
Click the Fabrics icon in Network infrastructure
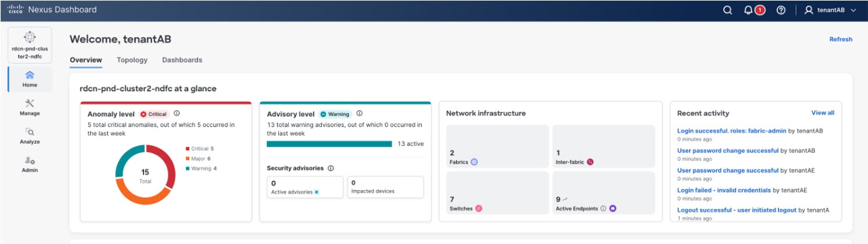(474, 162)
